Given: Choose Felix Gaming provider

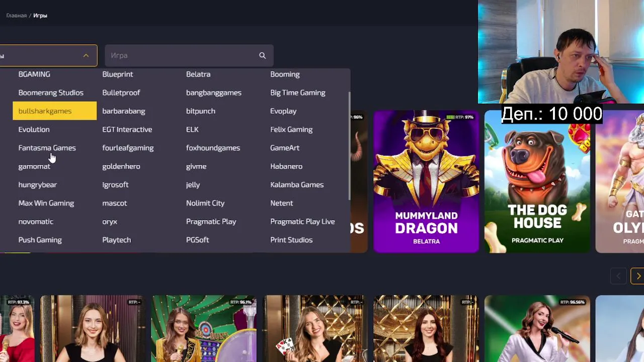Looking at the screenshot, I should 291,129.
